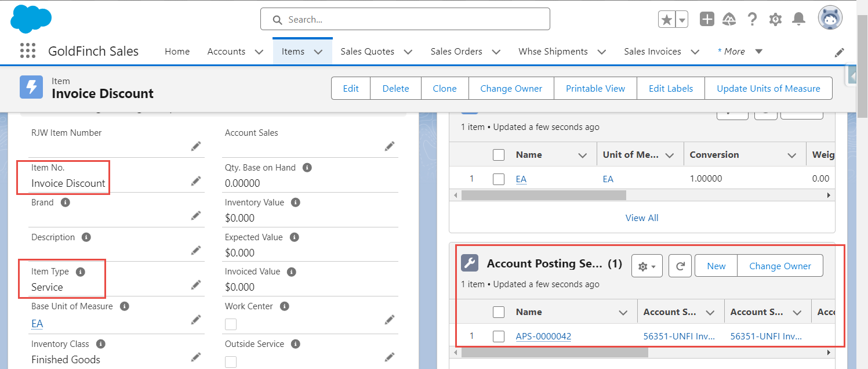Click the Salesforce cloud logo
This screenshot has width=868, height=369.
tap(31, 19)
